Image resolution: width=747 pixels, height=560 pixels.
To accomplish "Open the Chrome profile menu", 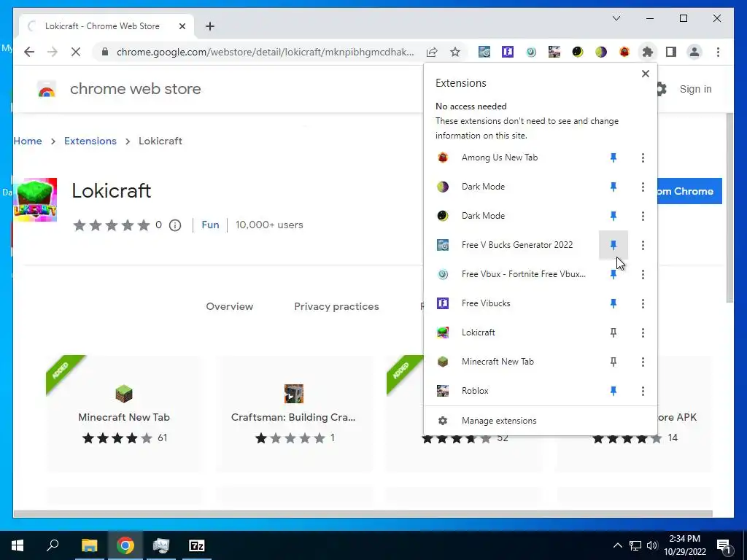I will (694, 52).
